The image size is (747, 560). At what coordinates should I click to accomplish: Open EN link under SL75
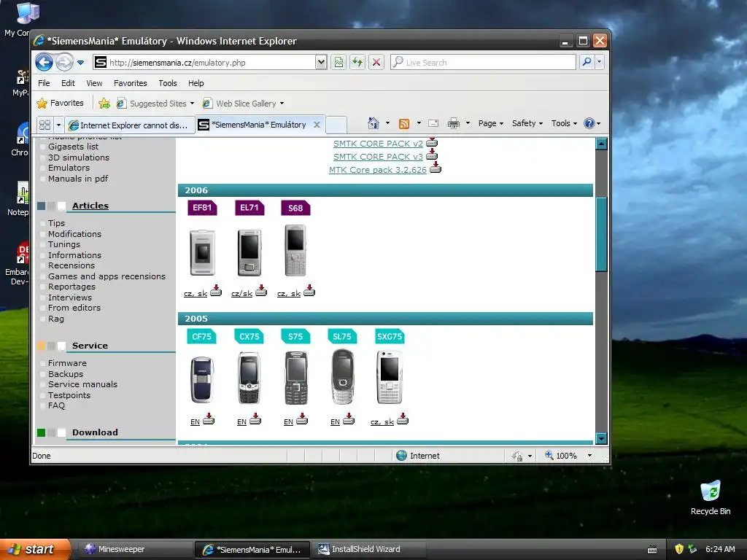(x=336, y=422)
